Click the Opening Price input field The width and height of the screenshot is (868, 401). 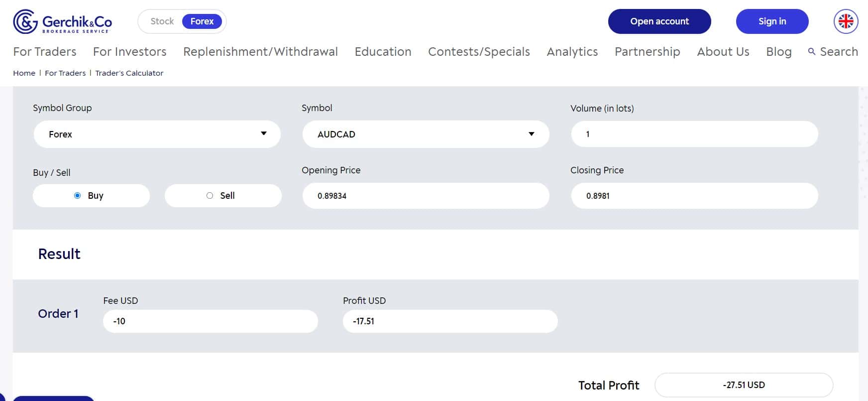point(426,196)
